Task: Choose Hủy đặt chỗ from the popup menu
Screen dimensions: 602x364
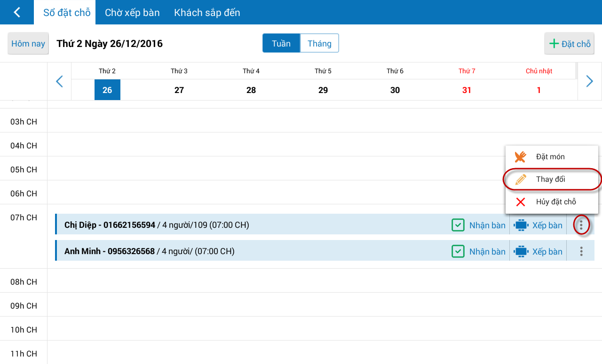Action: 552,202
